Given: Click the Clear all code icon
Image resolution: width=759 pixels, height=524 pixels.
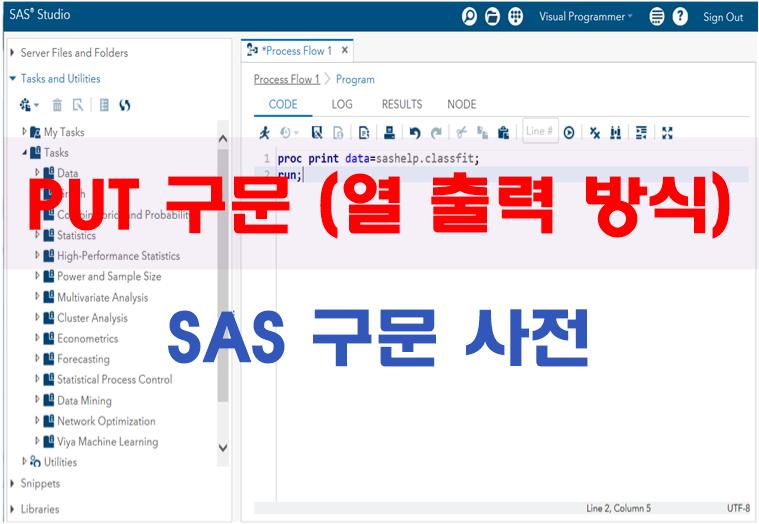Looking at the screenshot, I should (595, 133).
